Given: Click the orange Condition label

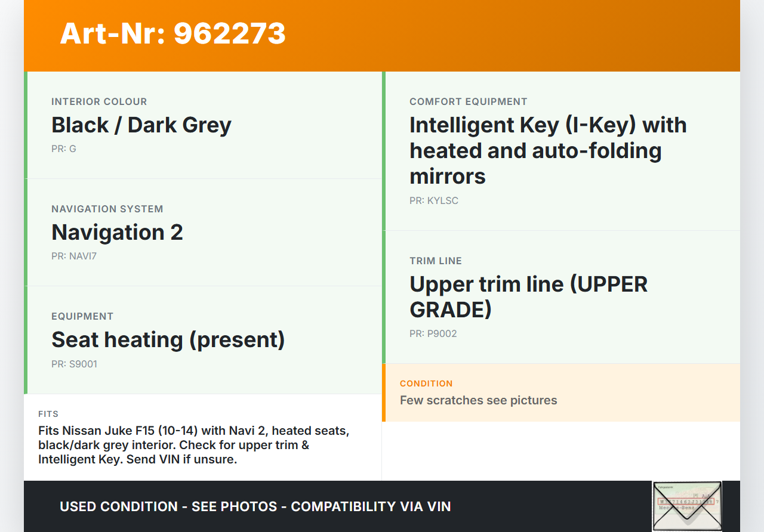Looking at the screenshot, I should [426, 383].
